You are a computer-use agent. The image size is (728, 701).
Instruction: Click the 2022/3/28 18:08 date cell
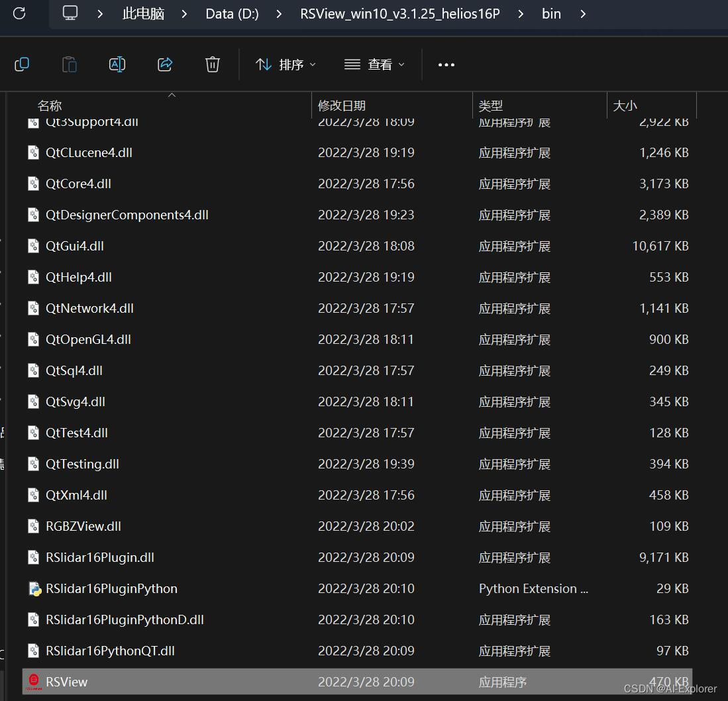366,246
